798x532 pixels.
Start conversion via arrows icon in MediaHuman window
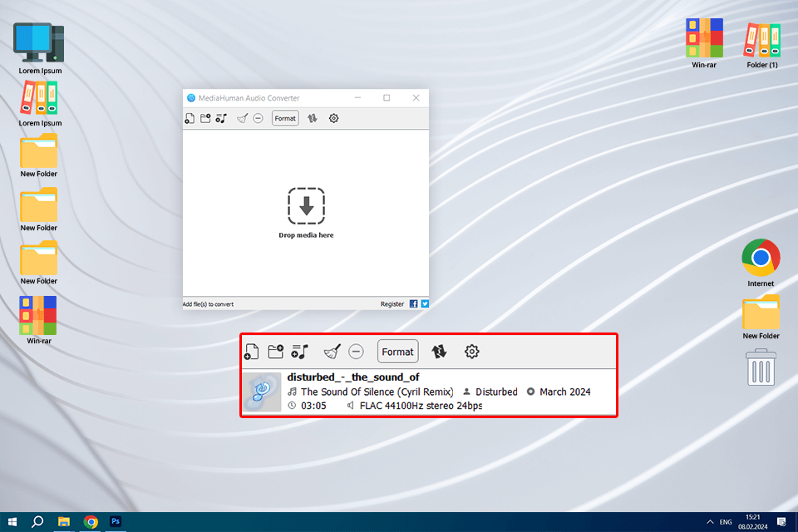312,118
